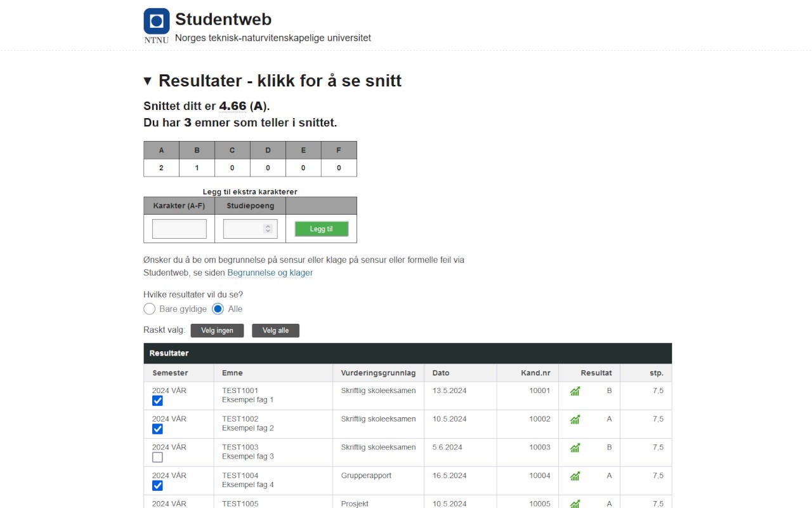Click the grade A count cell '2'
This screenshot has width=812, height=508.
161,168
